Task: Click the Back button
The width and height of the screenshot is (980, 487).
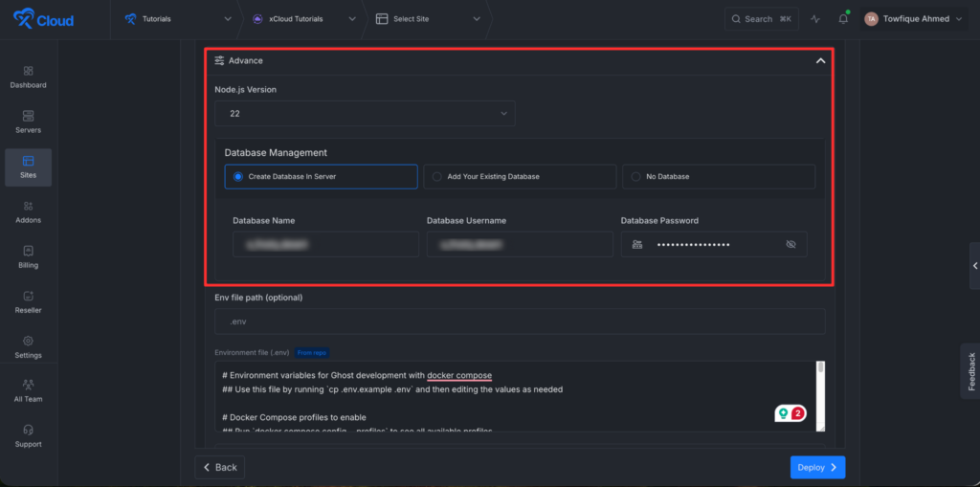Action: pos(220,468)
